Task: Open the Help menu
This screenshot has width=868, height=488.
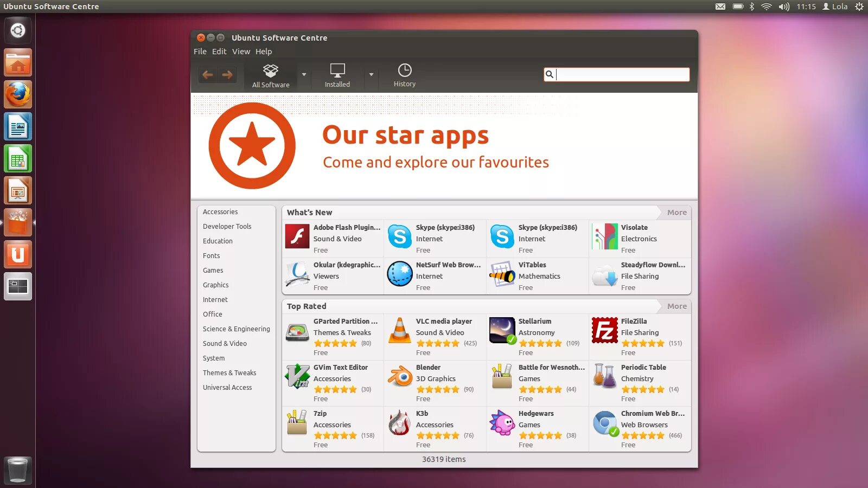Action: (264, 51)
